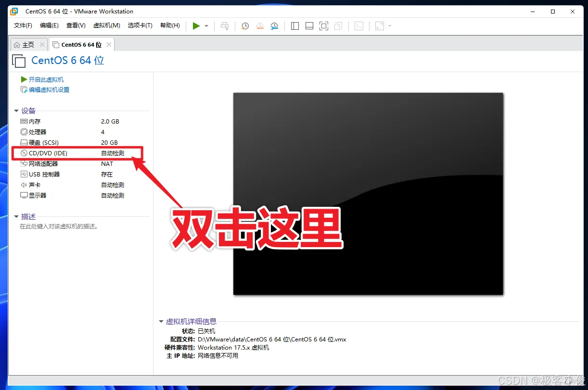Open the snapshot manager toolbar icon
This screenshot has width=588, height=390.
(x=274, y=26)
